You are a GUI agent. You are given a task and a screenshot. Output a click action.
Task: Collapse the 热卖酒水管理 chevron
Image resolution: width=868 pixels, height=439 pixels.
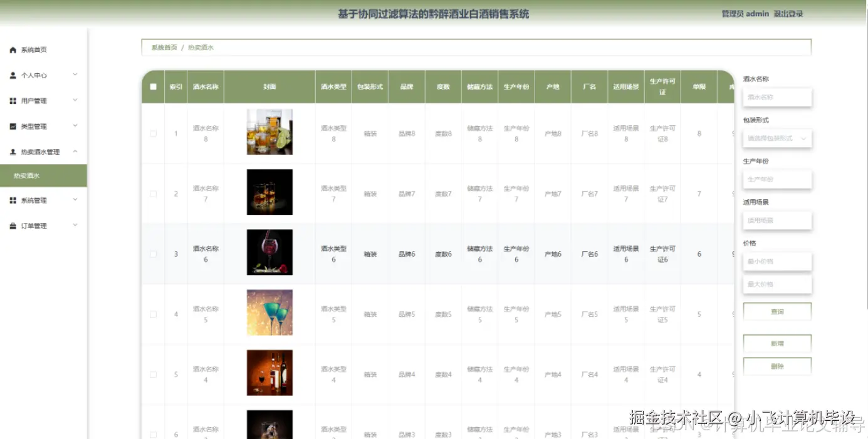75,152
